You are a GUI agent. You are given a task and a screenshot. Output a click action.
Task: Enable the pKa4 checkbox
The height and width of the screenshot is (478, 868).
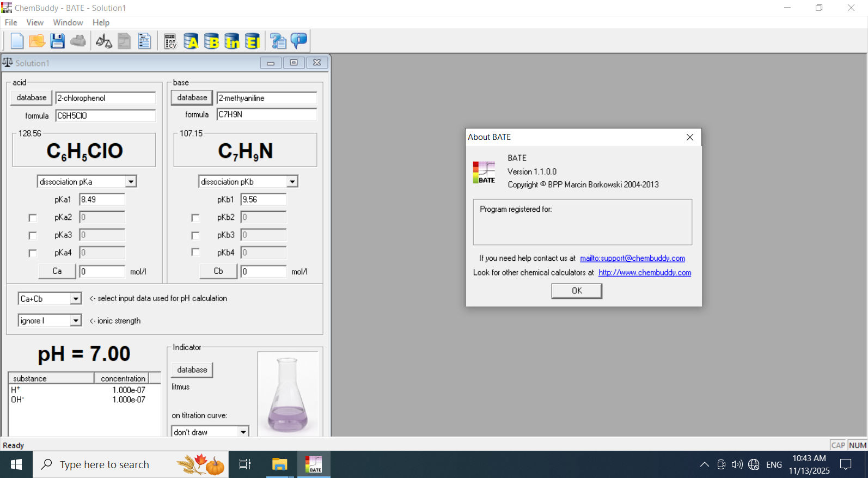pyautogui.click(x=33, y=253)
